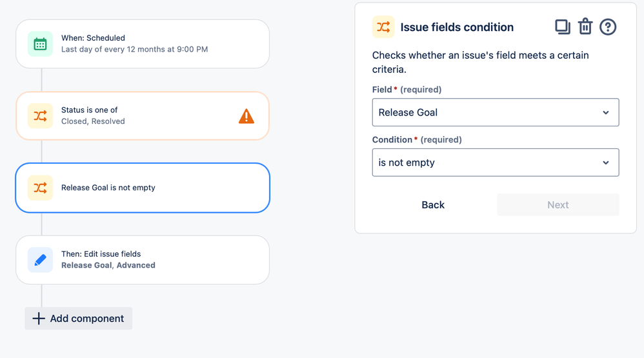
Task: Click the green calendar Scheduled trigger icon
Action: pyautogui.click(x=40, y=44)
